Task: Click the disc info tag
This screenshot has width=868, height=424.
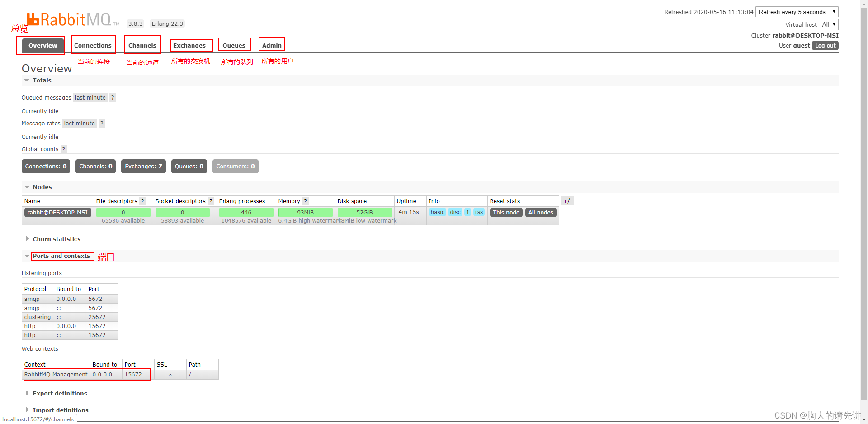Action: (x=455, y=212)
